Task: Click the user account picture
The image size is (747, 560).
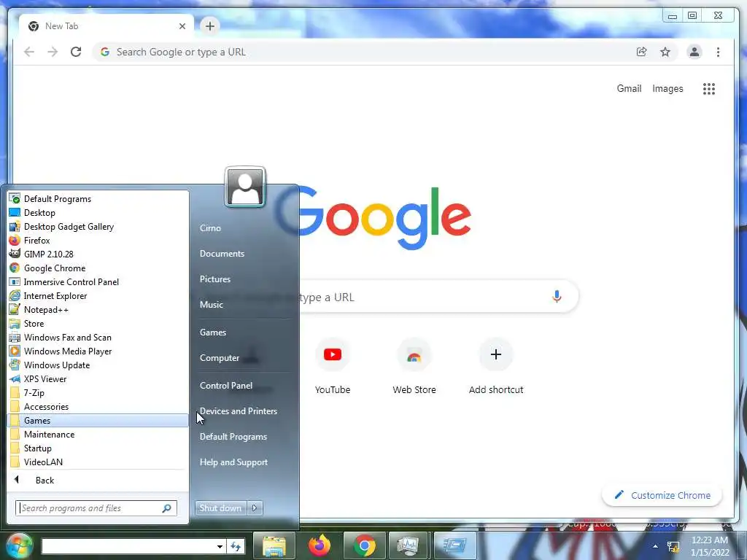Action: click(245, 187)
